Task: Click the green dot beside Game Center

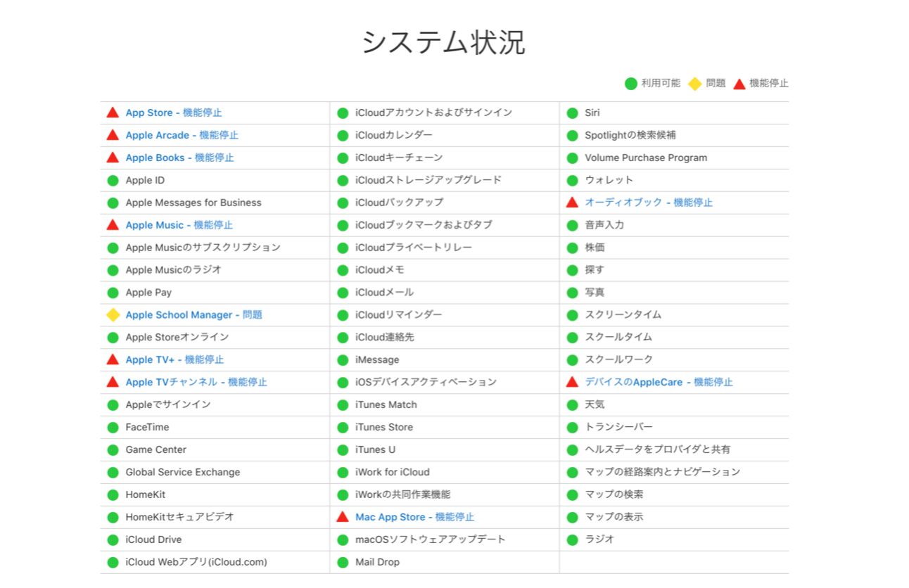Action: [x=113, y=449]
